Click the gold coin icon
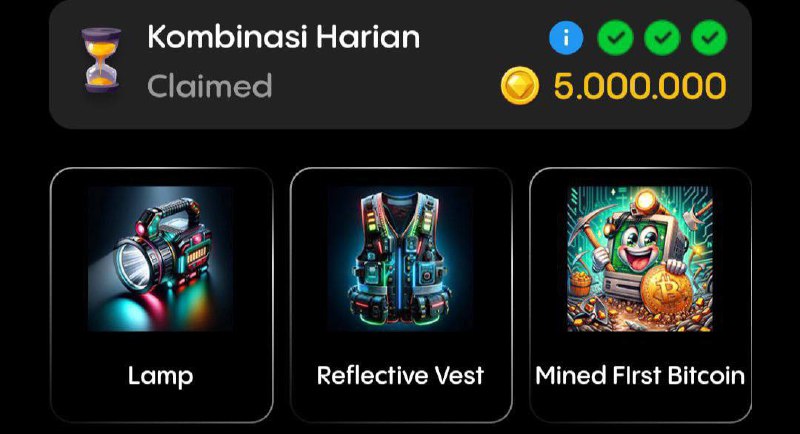The width and height of the screenshot is (800, 434). point(519,86)
